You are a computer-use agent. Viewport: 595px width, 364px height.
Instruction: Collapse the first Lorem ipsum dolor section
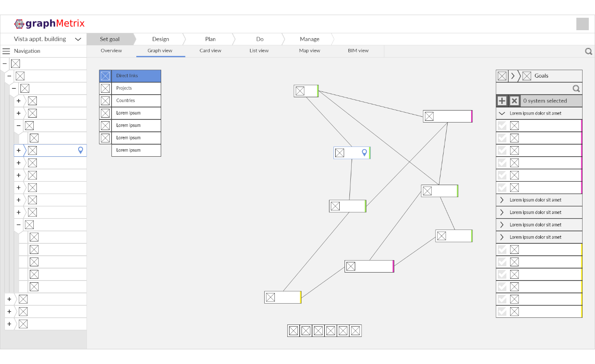coord(502,113)
